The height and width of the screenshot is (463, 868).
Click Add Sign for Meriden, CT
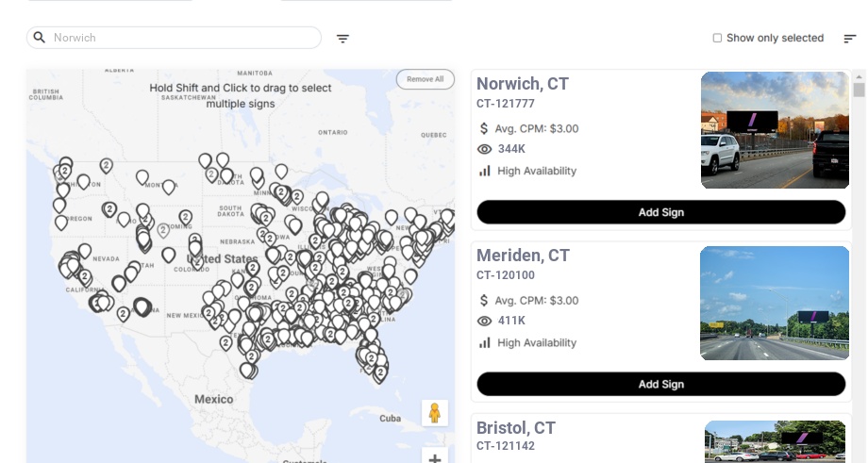coord(660,384)
